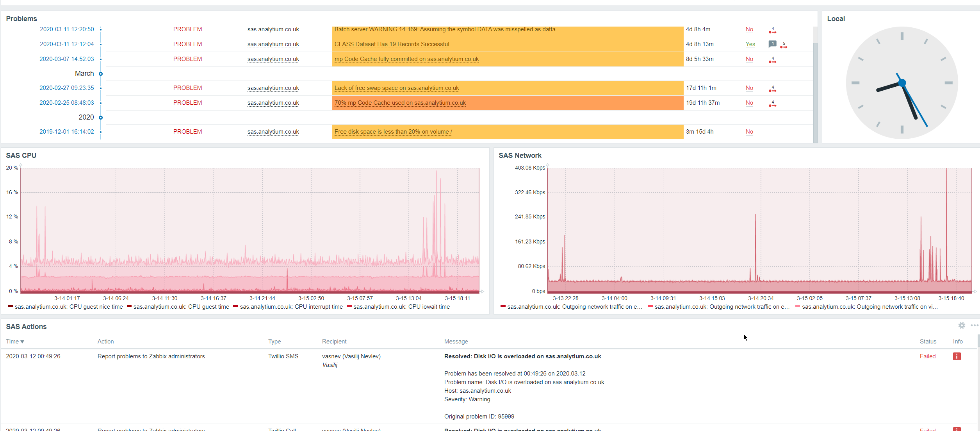Click 'Yes' ack link for CLASS Dataset problem
Viewport: 980px width, 431px height.
750,44
